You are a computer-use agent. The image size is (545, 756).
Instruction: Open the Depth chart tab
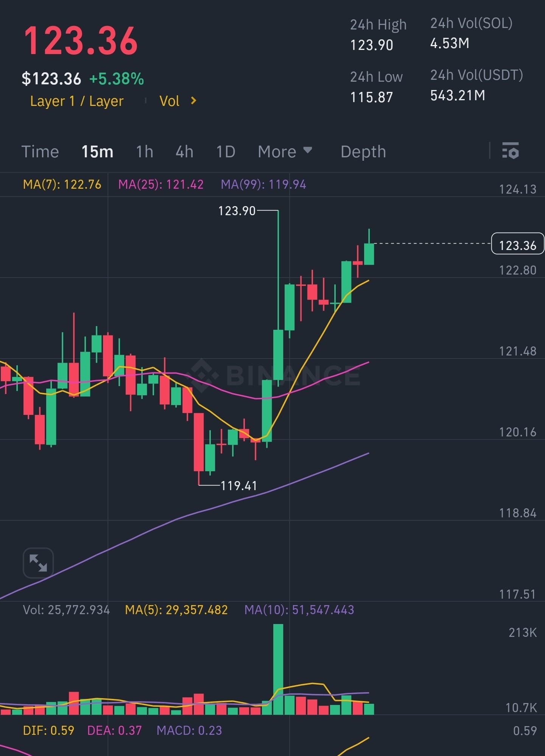(x=363, y=152)
